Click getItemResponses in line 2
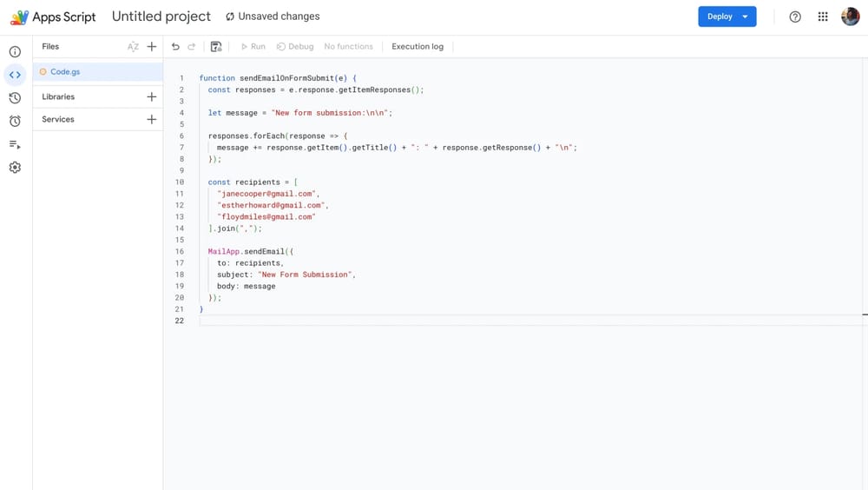Image resolution: width=868 pixels, height=490 pixels. pyautogui.click(x=375, y=89)
